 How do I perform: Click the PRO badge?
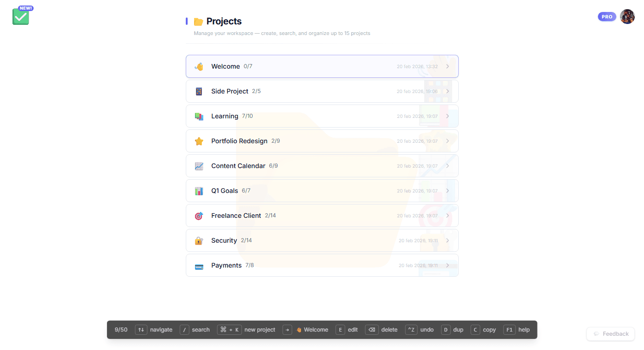(607, 17)
